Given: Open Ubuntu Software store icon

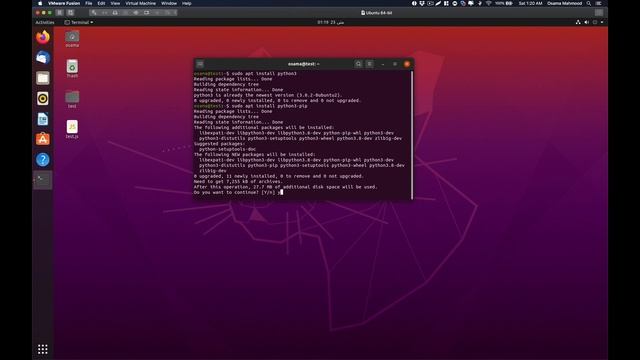Looking at the screenshot, I should [42, 139].
